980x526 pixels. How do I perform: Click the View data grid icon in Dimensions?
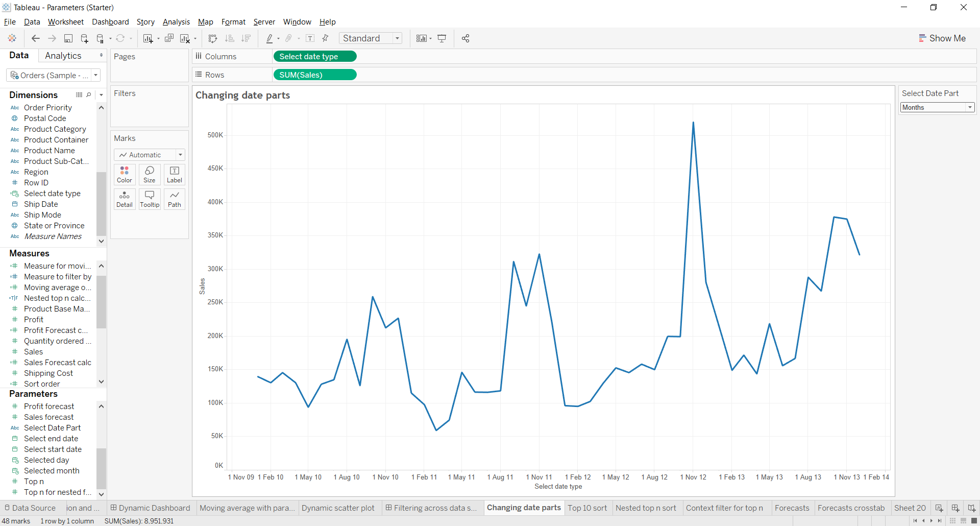[x=79, y=95]
